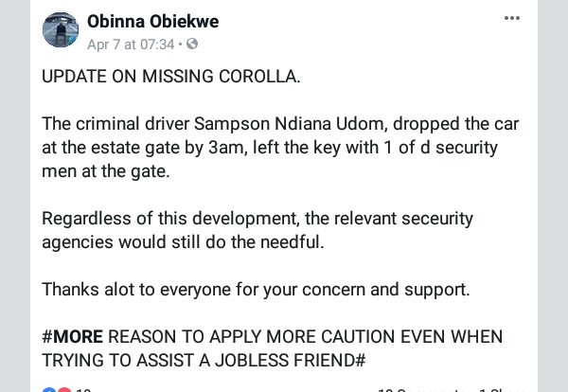Viewport: 568px width, 392px height.
Task: Click the Apr 7 at 07:34 timestamp
Action: [x=130, y=45]
